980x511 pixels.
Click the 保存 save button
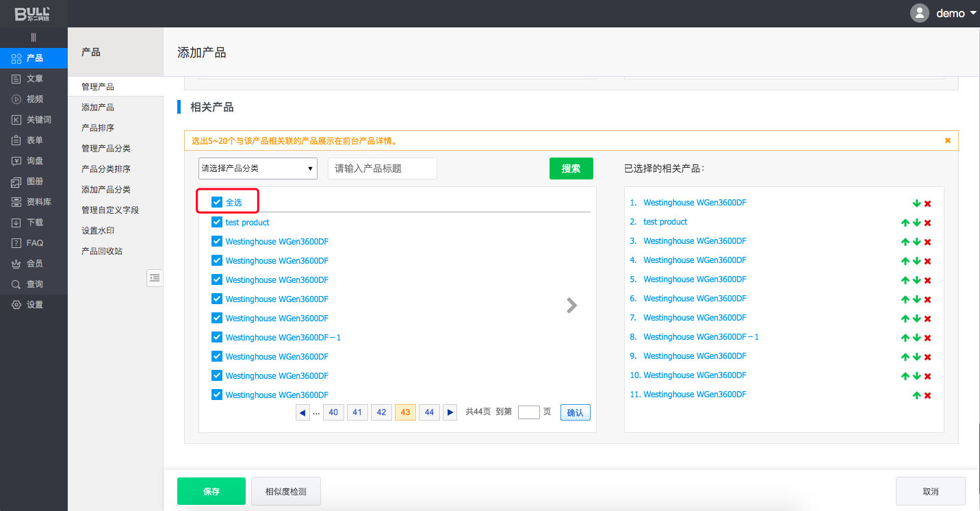(211, 491)
